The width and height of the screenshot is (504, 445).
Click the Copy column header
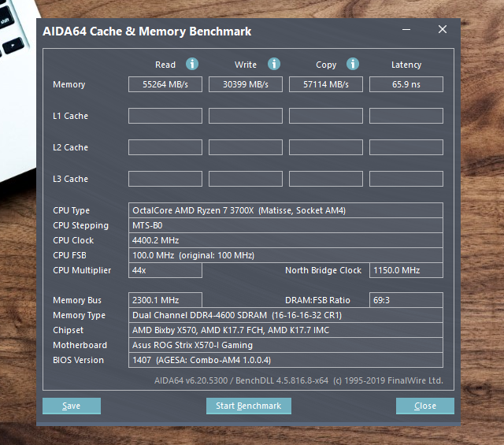coord(326,65)
